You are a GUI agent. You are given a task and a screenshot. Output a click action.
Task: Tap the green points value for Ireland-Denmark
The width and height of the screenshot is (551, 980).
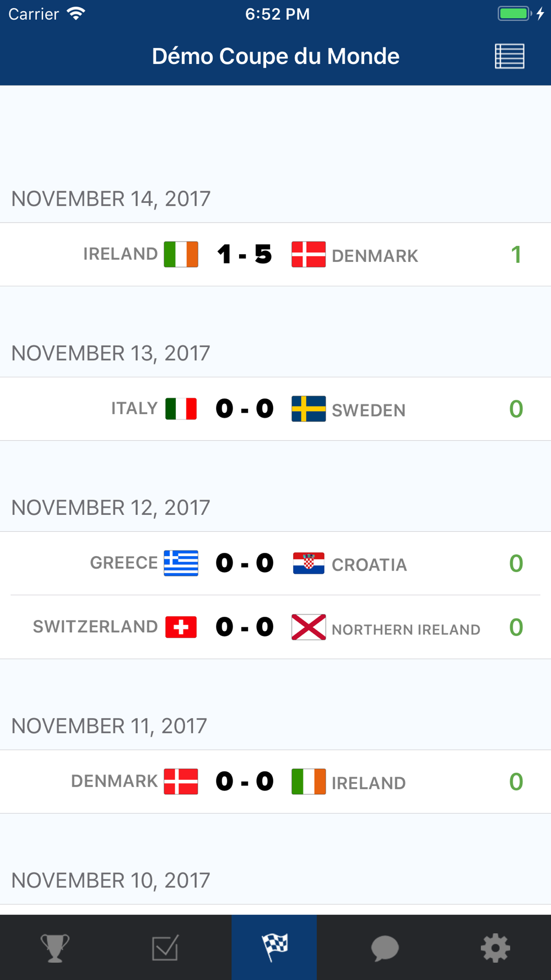516,255
